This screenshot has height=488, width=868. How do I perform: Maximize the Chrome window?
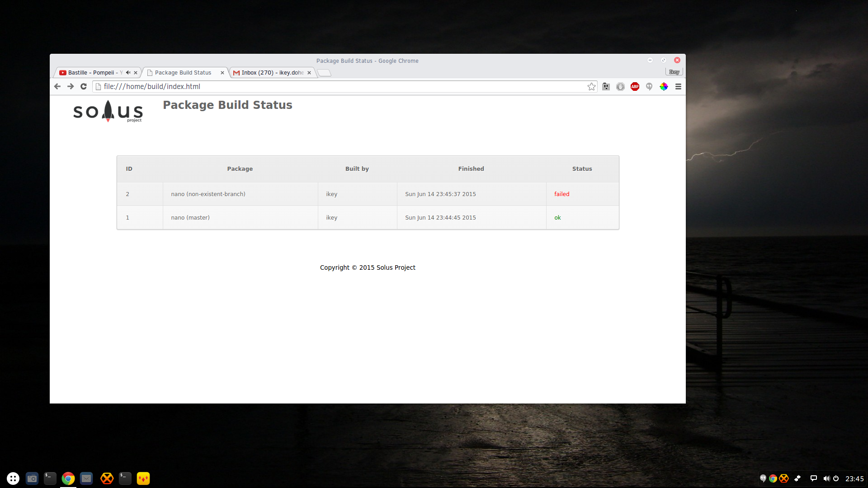664,60
